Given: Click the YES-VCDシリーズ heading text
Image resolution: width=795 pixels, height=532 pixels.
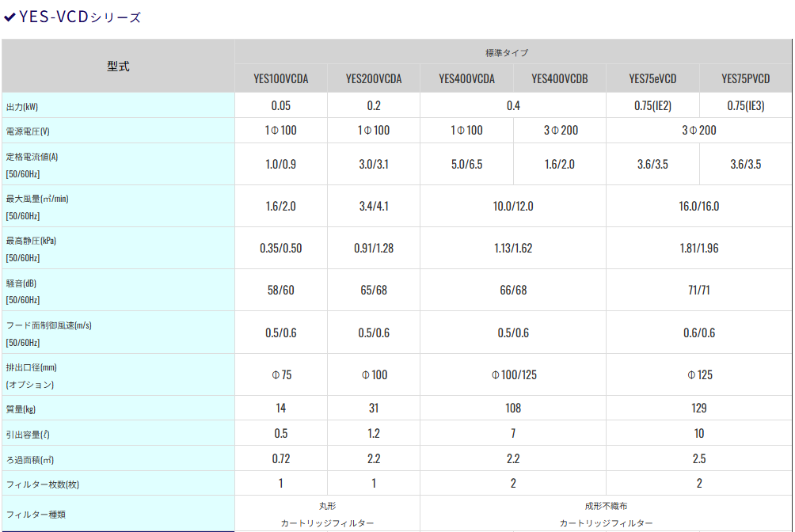Looking at the screenshot, I should coord(80,17).
